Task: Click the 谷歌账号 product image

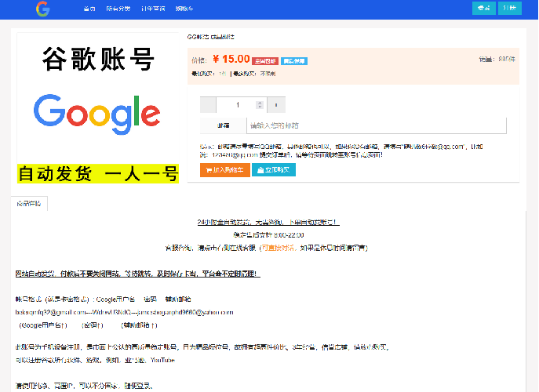Action: point(98,110)
